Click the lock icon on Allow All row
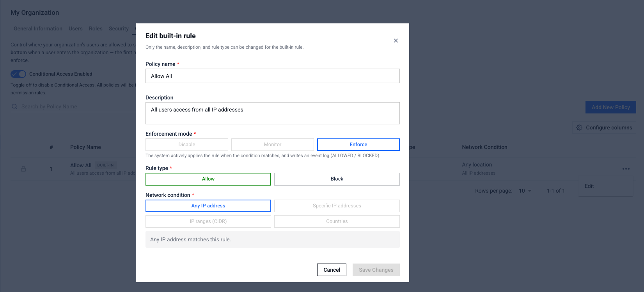644x292 pixels. (23, 169)
